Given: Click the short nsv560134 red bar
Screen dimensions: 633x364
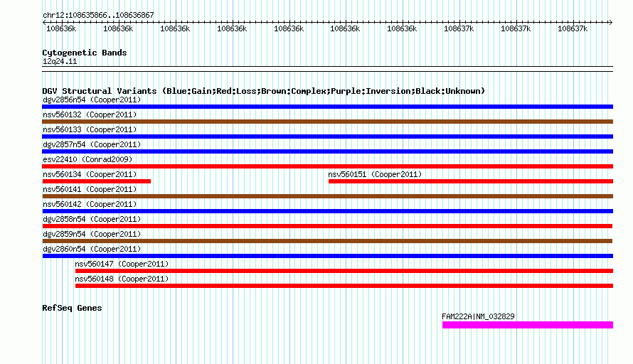Looking at the screenshot, I should [97, 181].
